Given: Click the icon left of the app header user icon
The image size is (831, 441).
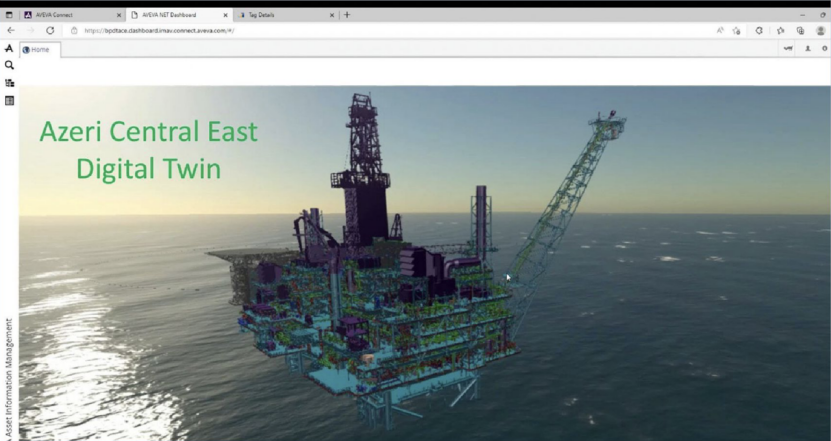Looking at the screenshot, I should (x=788, y=49).
